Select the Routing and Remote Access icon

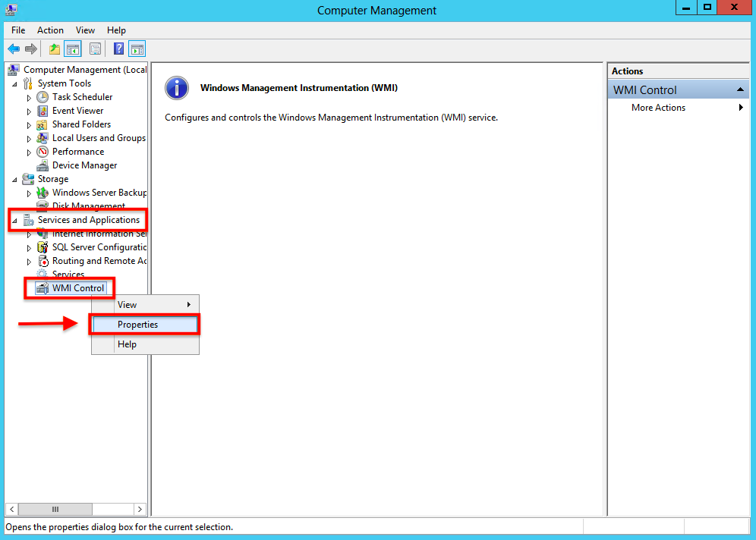click(43, 261)
